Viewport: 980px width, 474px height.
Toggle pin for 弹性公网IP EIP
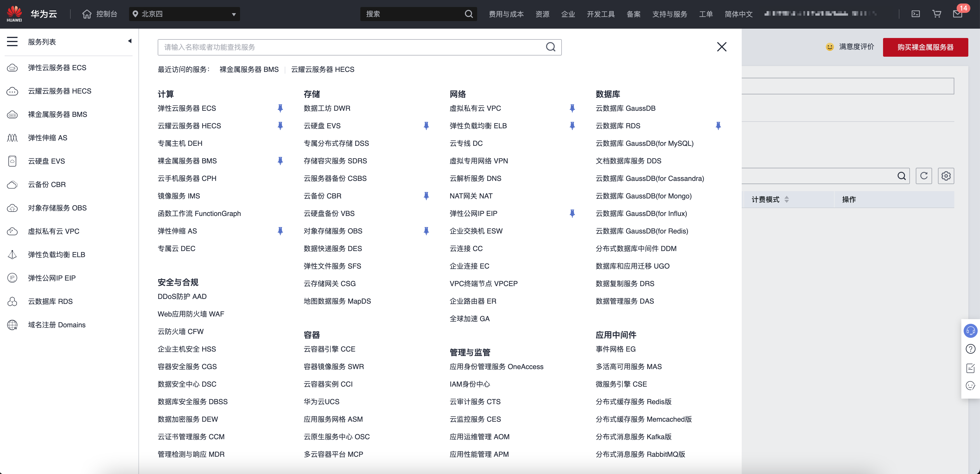572,214
